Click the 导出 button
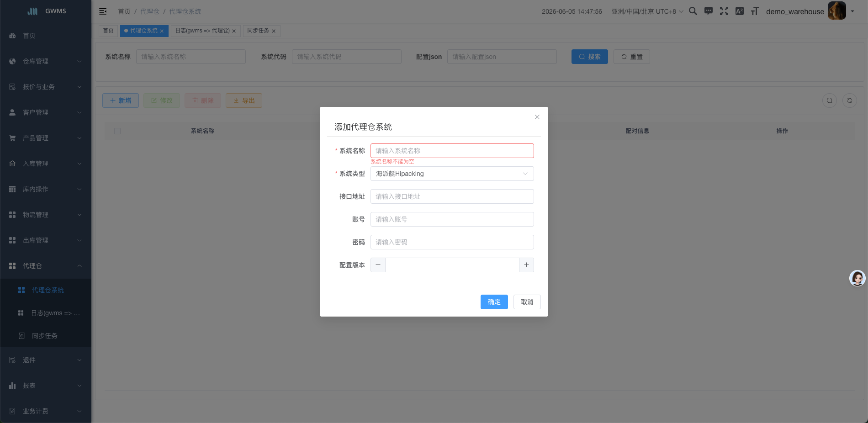This screenshot has width=868, height=423. (244, 100)
